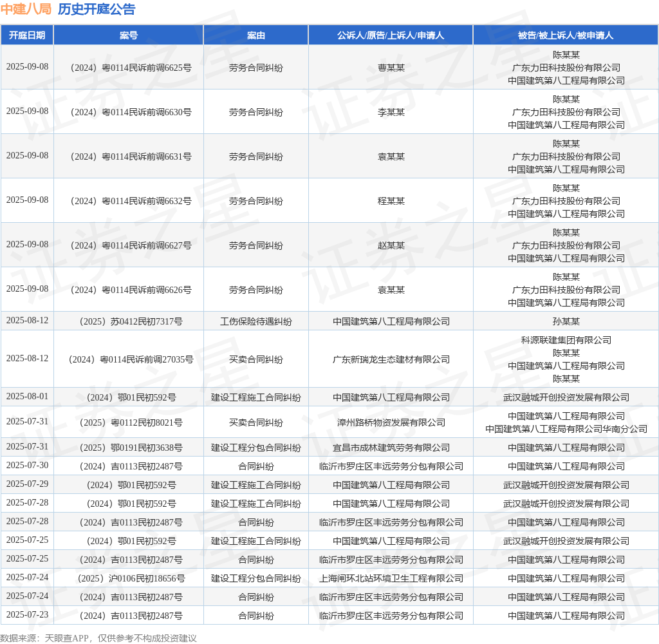Select case number 粤0112民初8021号

[x=131, y=422]
